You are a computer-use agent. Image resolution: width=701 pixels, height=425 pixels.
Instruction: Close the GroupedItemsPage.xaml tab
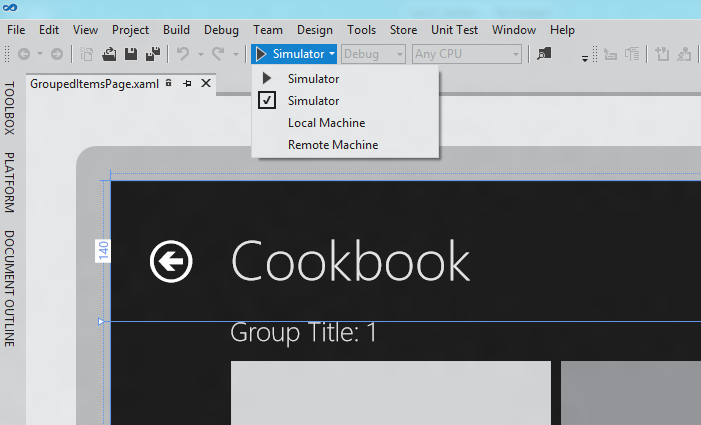point(206,83)
